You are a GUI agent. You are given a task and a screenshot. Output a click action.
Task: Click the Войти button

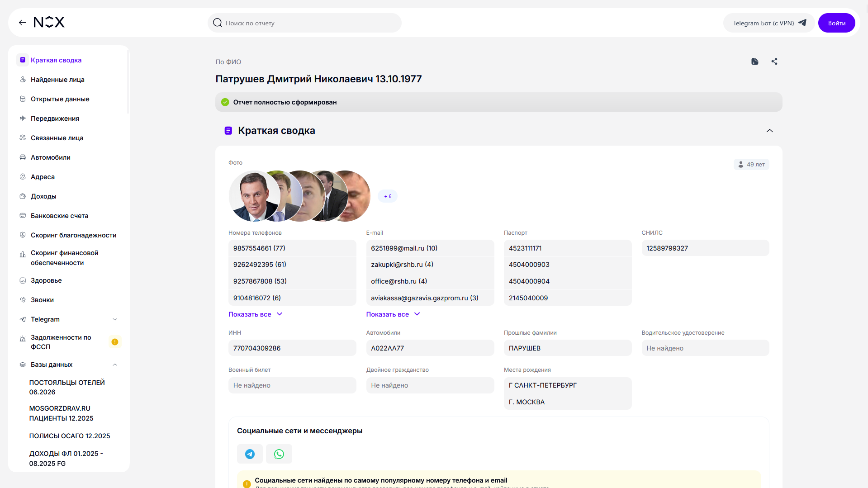click(x=836, y=23)
